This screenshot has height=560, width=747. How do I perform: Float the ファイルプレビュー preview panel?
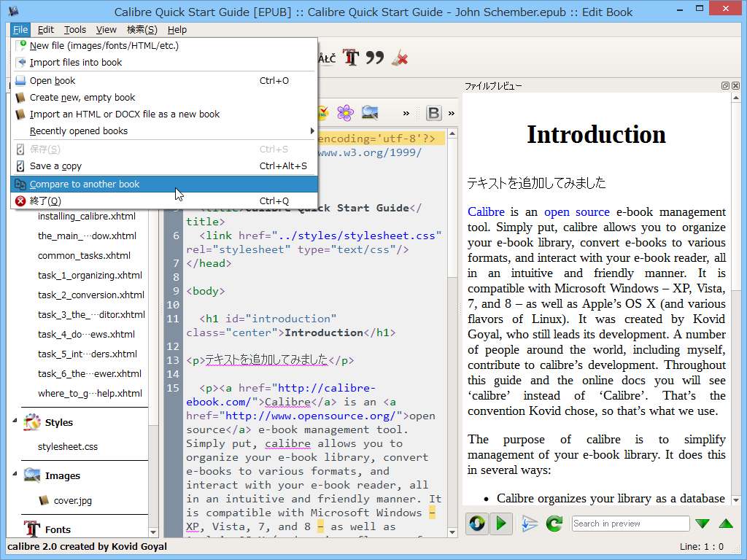point(725,86)
